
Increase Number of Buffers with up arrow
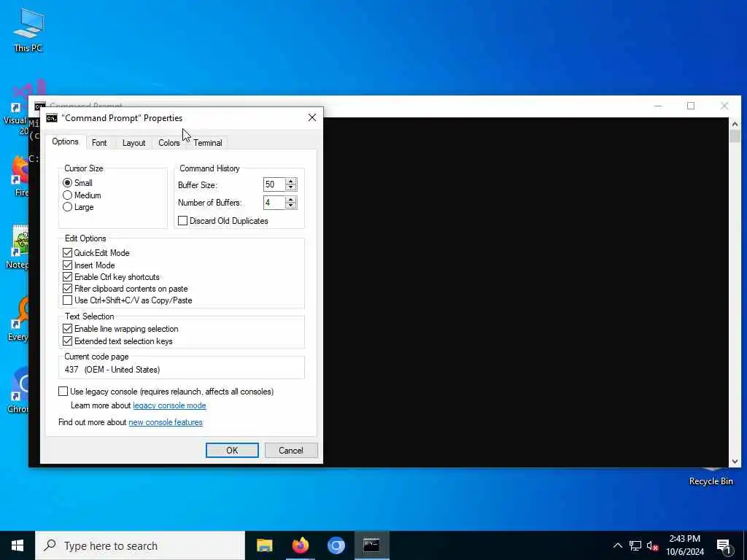pyautogui.click(x=290, y=199)
